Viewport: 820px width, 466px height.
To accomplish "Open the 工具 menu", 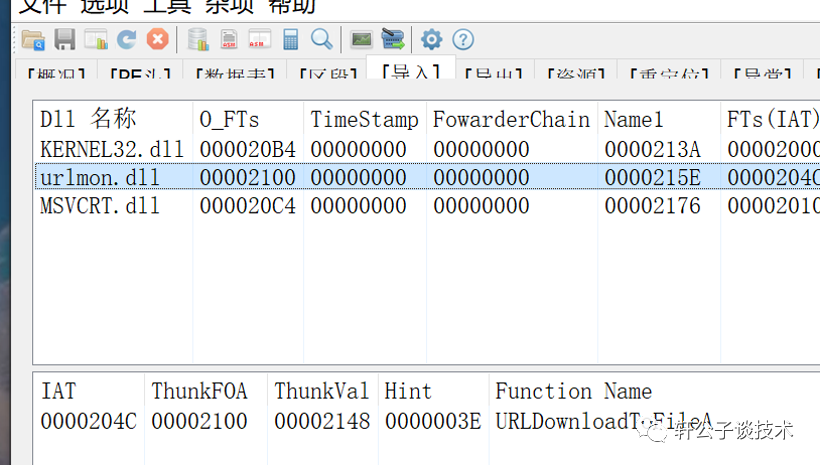I will click(167, 6).
